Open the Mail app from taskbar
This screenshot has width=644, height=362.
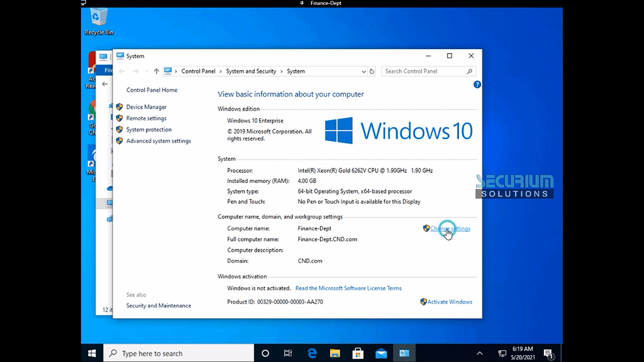click(x=381, y=353)
